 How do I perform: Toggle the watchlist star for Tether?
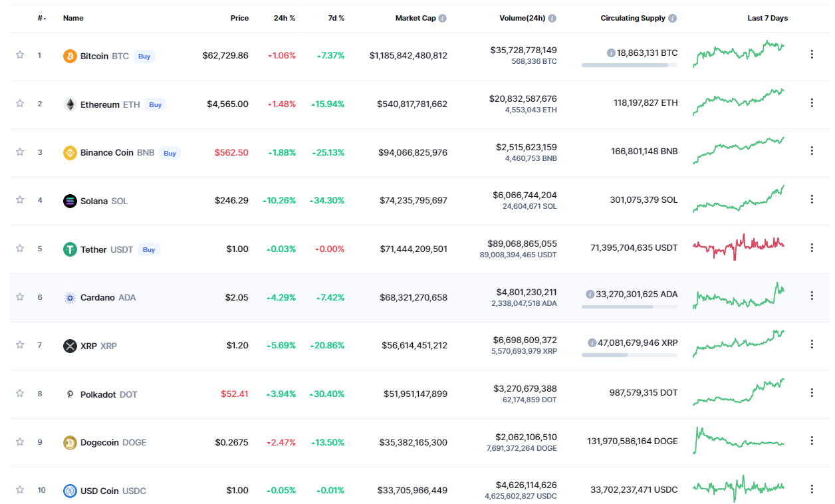[x=20, y=248]
